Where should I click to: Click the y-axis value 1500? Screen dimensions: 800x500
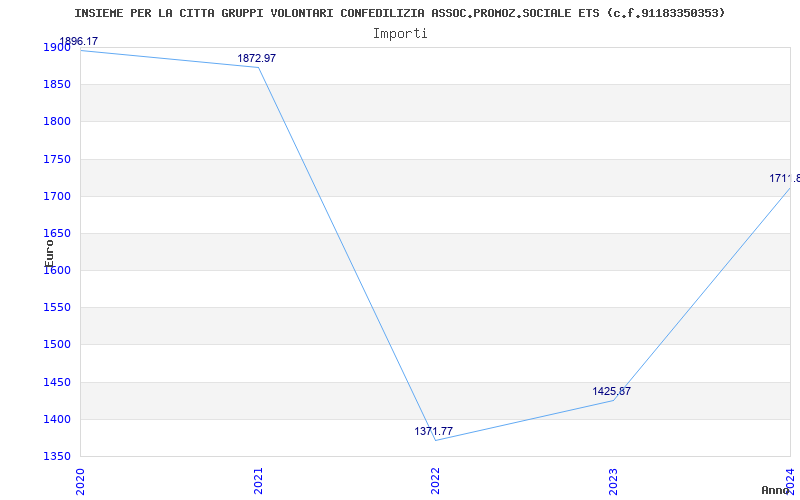[57, 345]
